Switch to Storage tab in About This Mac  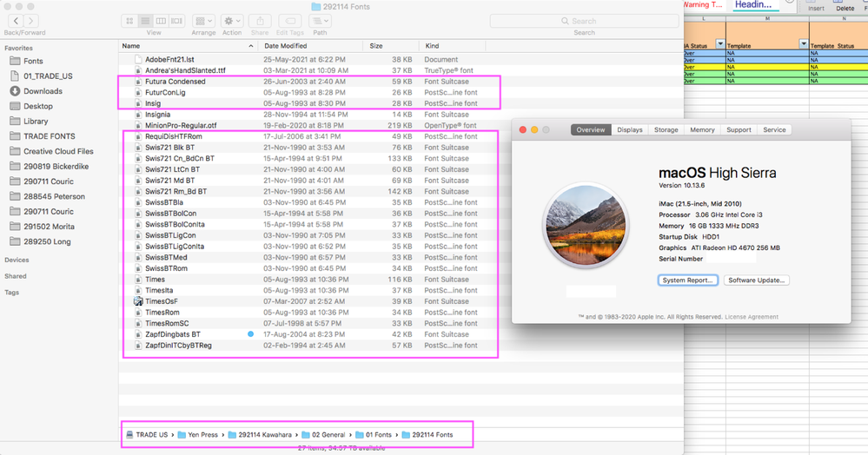[x=666, y=129]
